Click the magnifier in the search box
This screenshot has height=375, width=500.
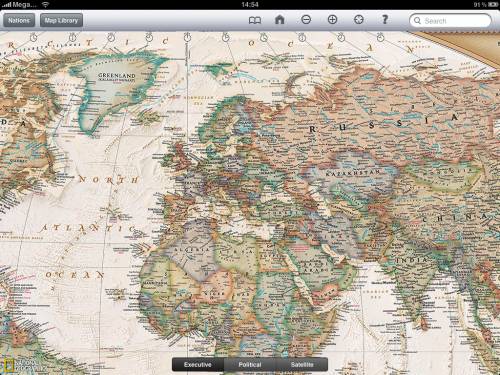[417, 21]
